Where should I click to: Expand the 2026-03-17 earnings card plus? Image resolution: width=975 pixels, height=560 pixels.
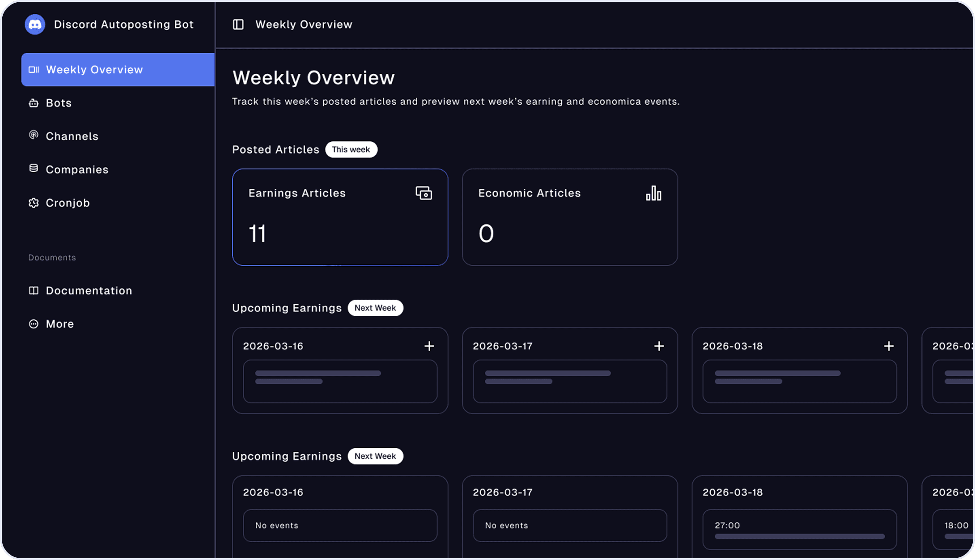[659, 346]
